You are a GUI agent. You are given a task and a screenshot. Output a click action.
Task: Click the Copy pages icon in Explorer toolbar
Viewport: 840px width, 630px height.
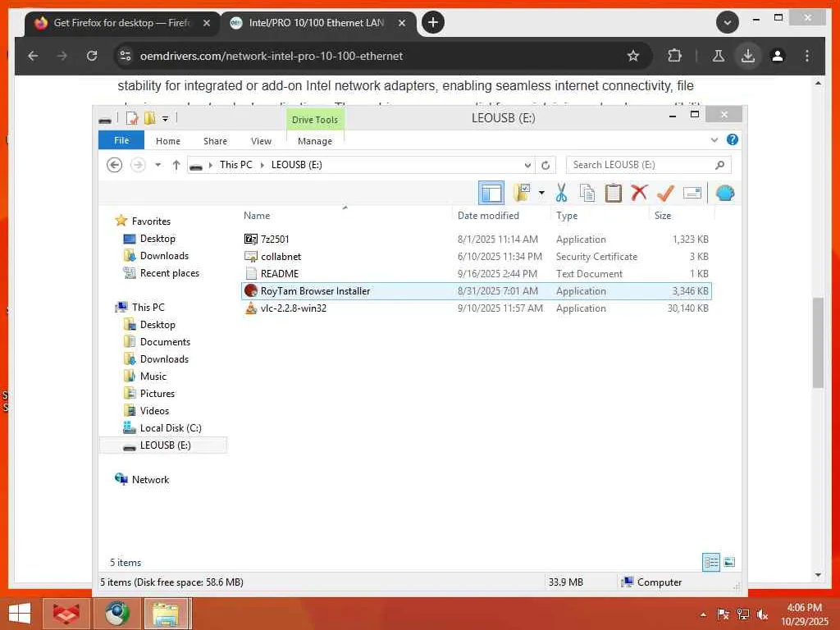[587, 193]
